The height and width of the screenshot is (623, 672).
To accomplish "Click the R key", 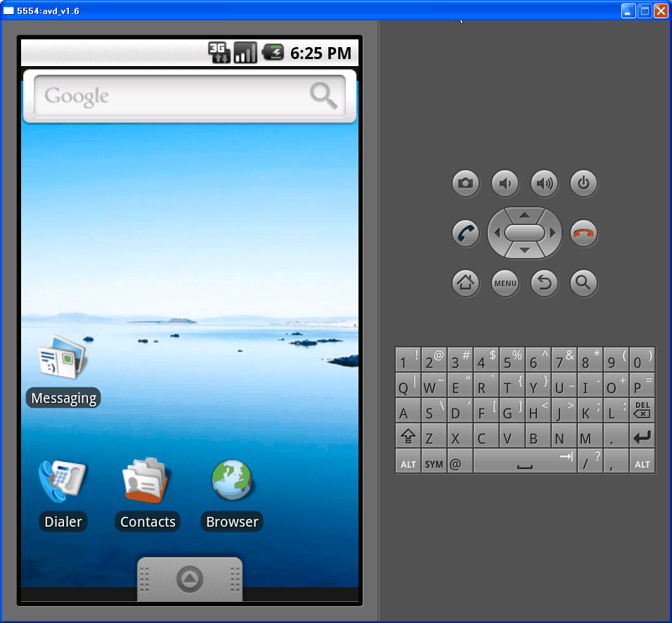I will pos(486,385).
